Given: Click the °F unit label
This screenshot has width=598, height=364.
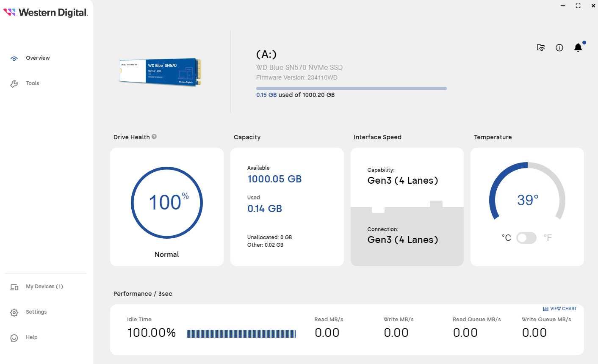Looking at the screenshot, I should pyautogui.click(x=548, y=238).
